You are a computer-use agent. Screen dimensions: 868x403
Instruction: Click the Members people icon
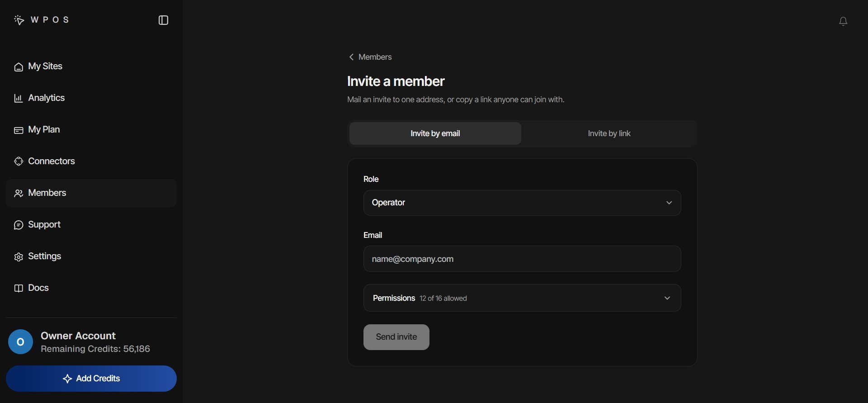(x=19, y=194)
